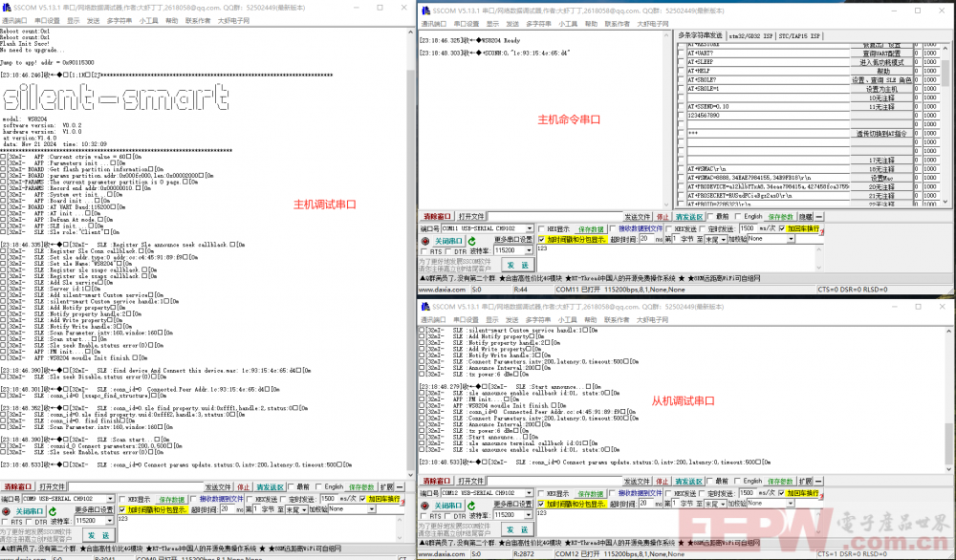956x560 pixels.
Task: Toggle 加时间戳和分包显示 checkbox in COM11 window
Action: [x=541, y=240]
